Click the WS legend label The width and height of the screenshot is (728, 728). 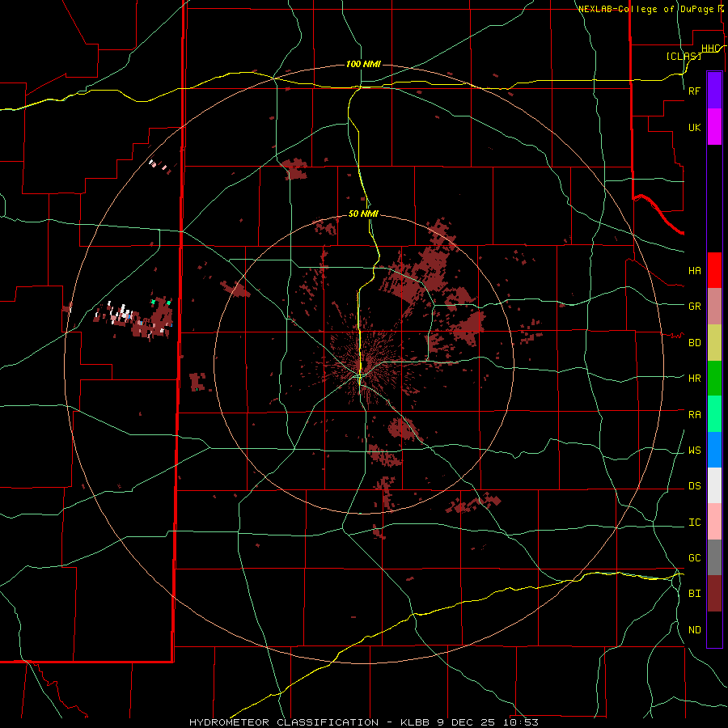pyautogui.click(x=694, y=450)
